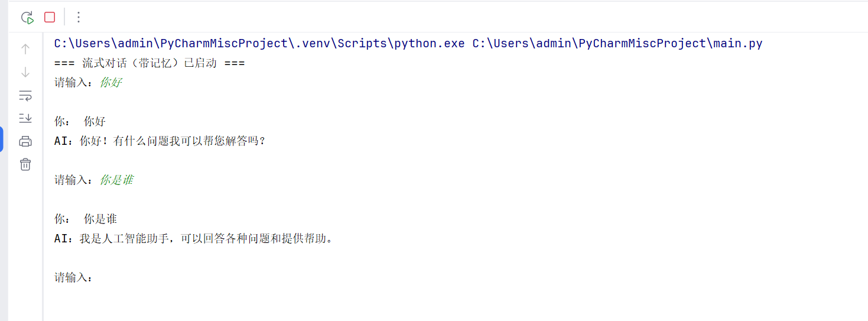
Task: Rerun main.py with the rerun icon
Action: [x=27, y=18]
